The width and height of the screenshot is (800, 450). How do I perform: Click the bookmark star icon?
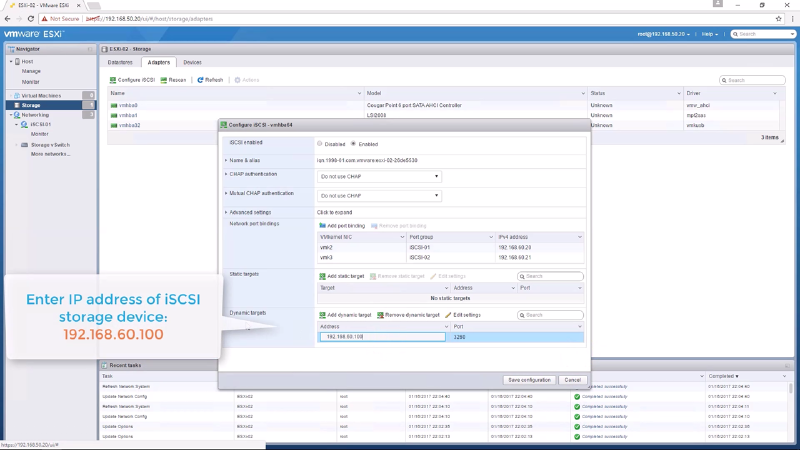click(779, 19)
